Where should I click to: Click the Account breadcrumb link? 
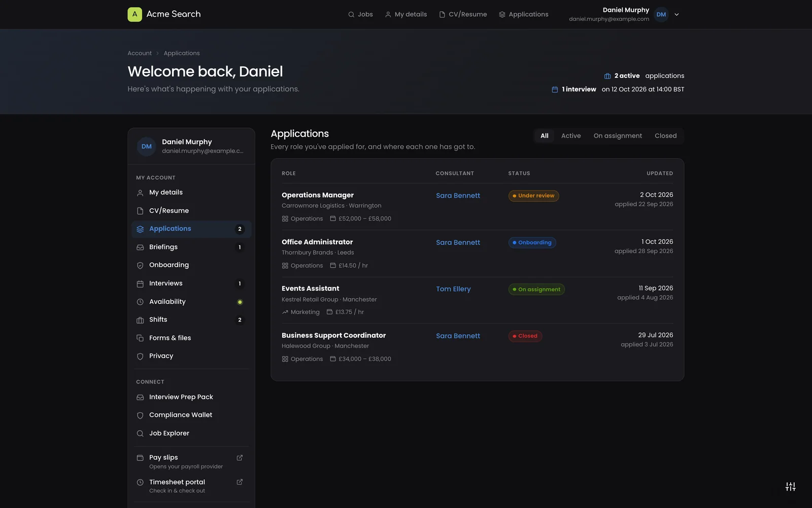coord(140,53)
